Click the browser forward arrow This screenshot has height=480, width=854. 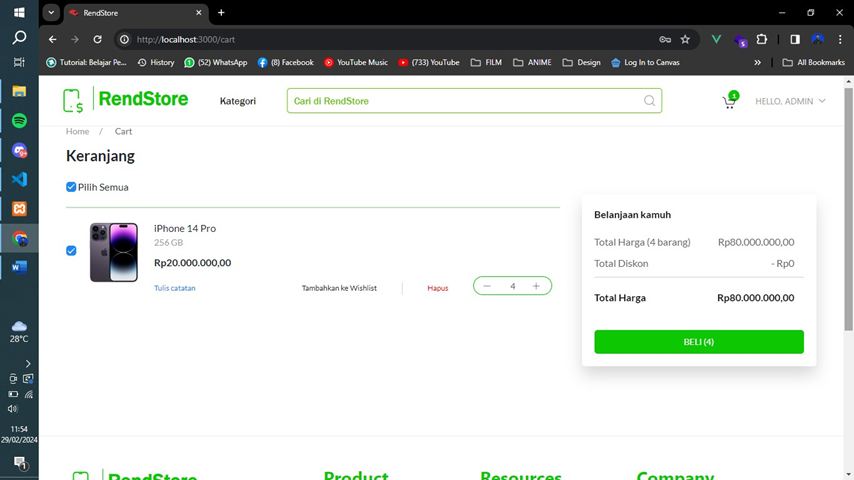(x=75, y=39)
